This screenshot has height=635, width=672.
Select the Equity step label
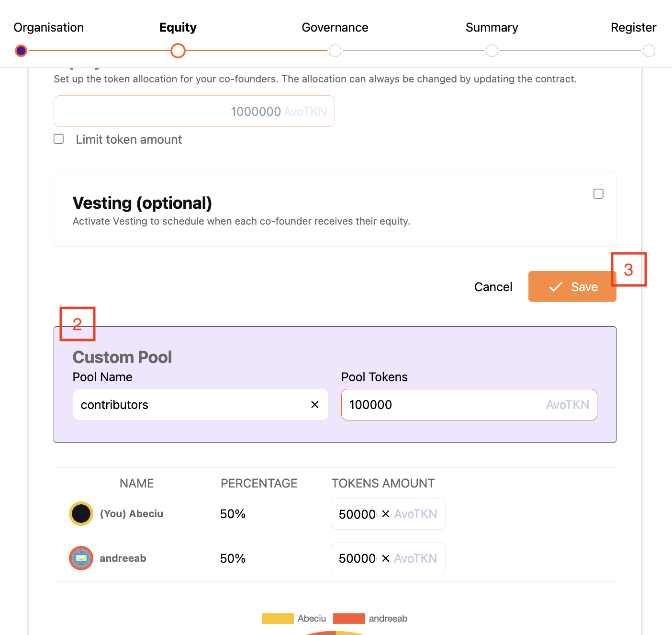(178, 27)
